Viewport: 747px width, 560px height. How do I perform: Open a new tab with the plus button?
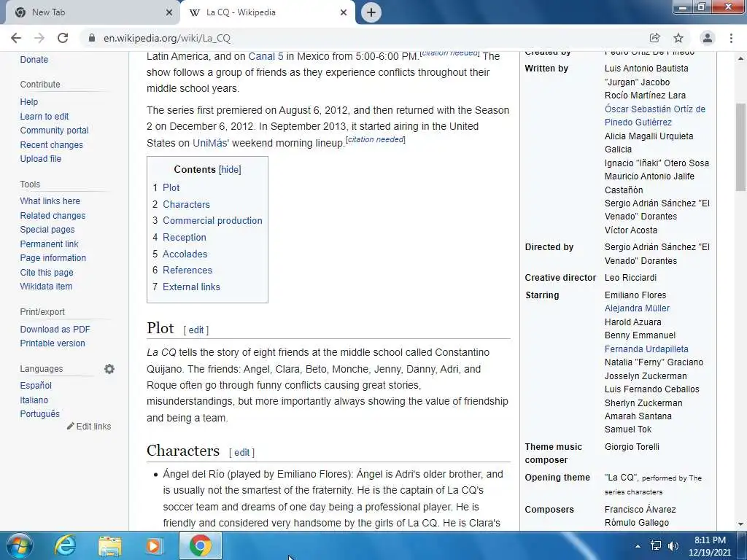pos(371,12)
